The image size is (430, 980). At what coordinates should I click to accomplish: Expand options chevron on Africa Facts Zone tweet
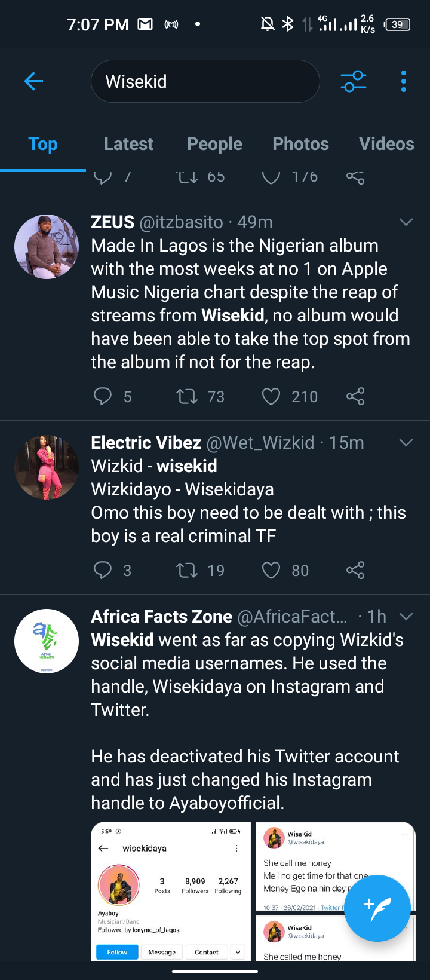(406, 617)
